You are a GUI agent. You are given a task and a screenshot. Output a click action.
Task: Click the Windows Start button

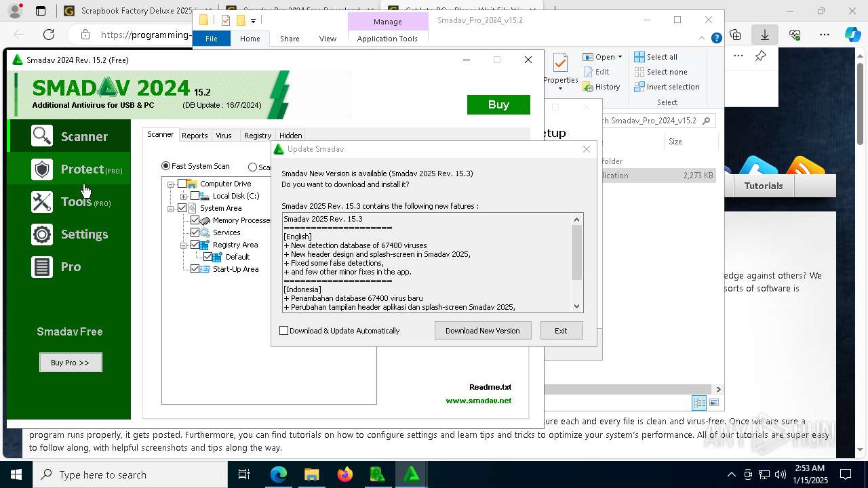pos(16,474)
